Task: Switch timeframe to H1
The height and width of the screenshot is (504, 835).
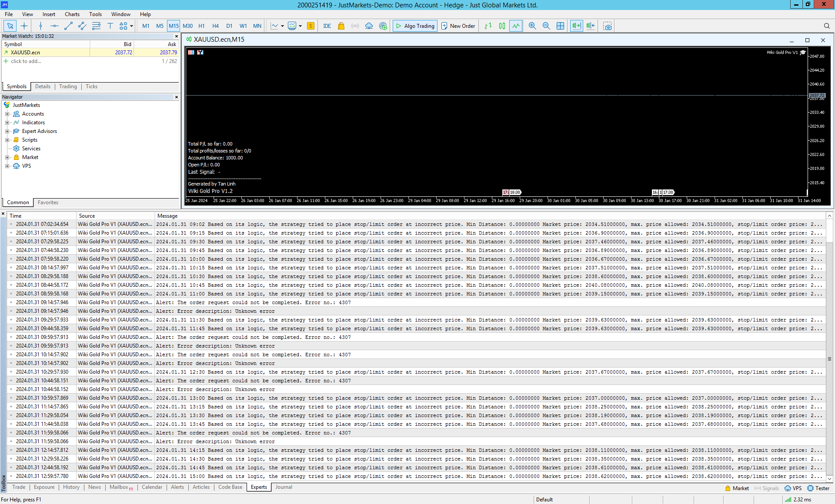Action: (x=201, y=26)
